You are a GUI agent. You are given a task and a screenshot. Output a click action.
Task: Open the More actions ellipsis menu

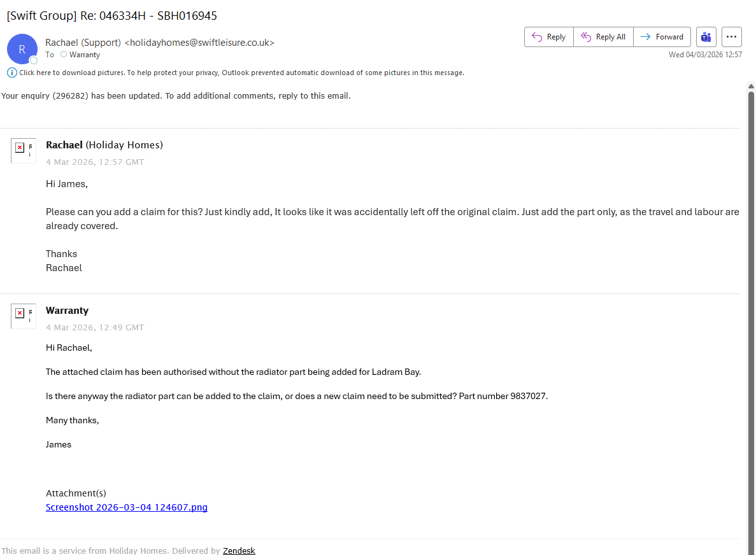732,37
